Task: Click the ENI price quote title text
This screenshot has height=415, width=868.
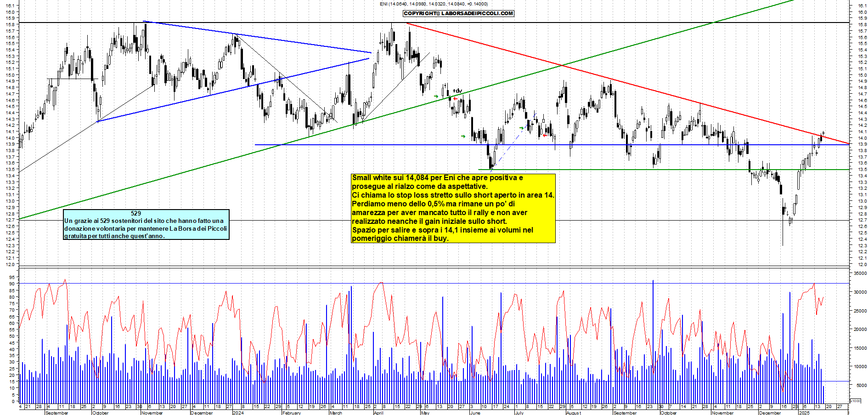Action: click(434, 4)
